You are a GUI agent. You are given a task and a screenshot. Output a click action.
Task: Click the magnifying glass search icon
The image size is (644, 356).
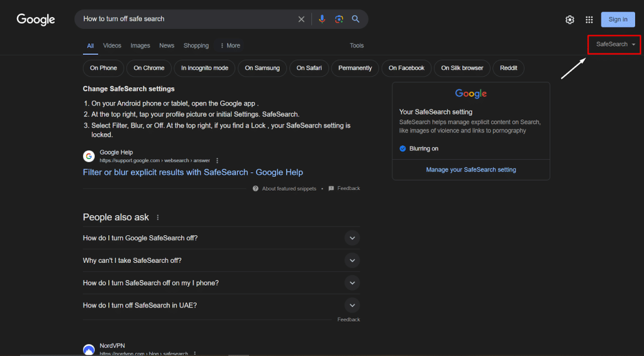356,19
